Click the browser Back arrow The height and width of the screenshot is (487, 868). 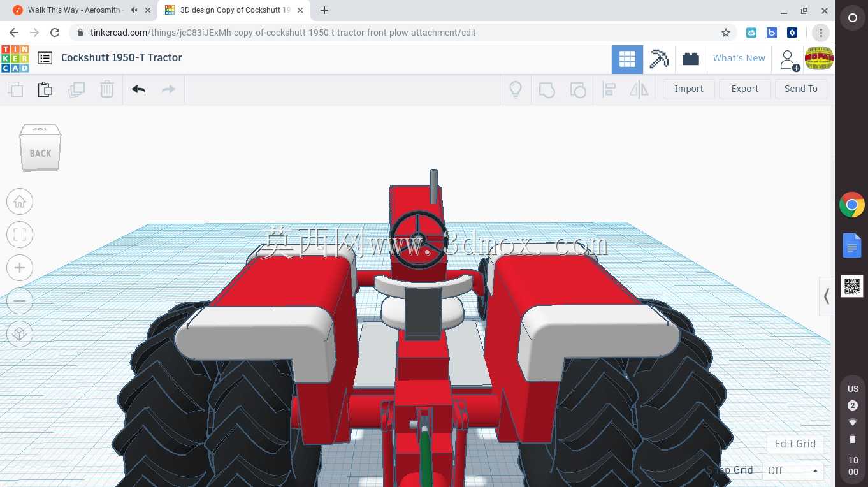[14, 33]
